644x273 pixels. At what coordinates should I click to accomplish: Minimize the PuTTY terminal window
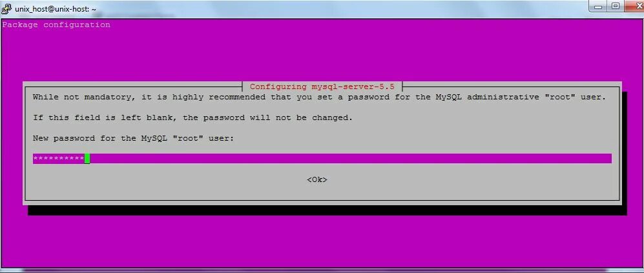(x=598, y=6)
